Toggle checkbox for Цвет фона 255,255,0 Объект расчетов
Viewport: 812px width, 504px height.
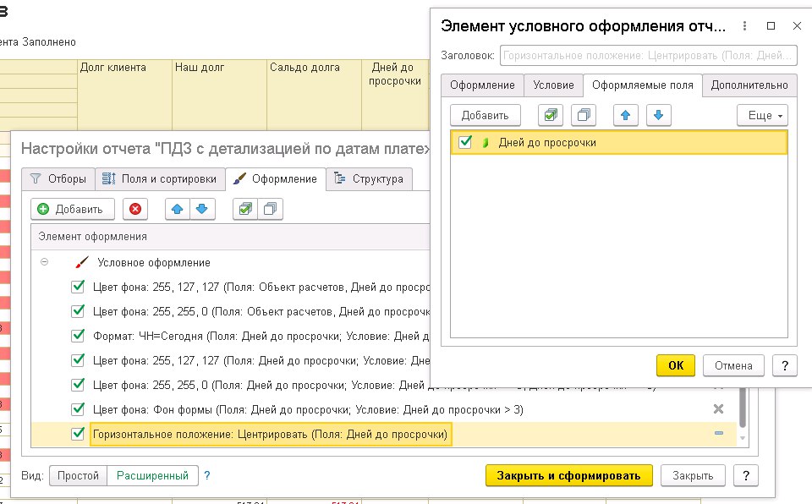78,311
